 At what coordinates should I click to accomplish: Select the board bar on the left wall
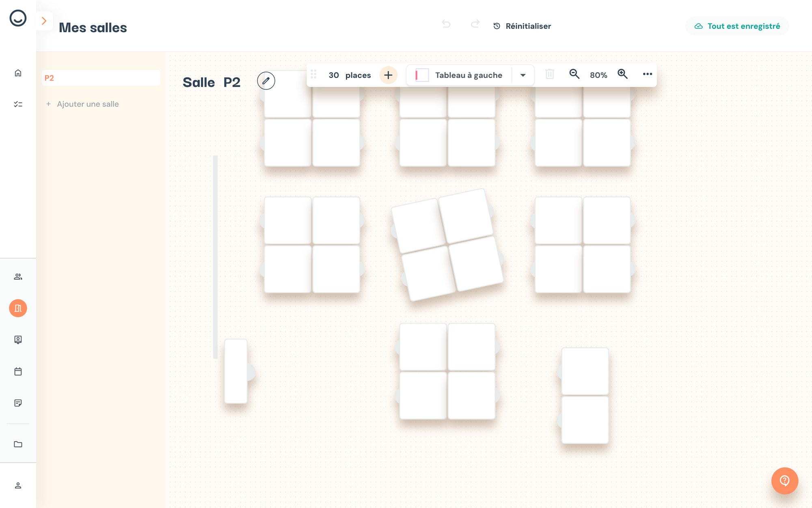[215, 257]
